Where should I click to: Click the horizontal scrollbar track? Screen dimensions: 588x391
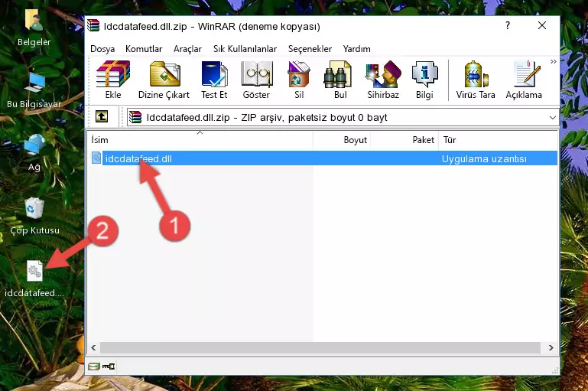click(320, 347)
